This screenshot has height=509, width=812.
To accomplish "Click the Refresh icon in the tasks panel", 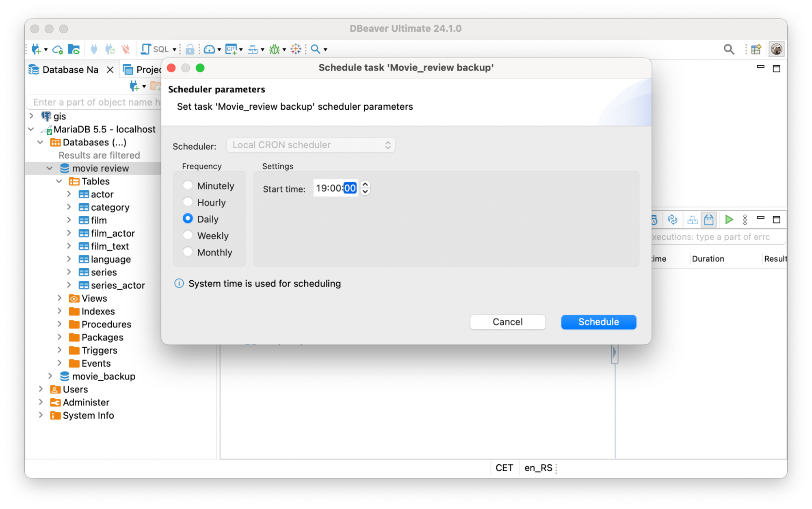I will click(x=672, y=219).
